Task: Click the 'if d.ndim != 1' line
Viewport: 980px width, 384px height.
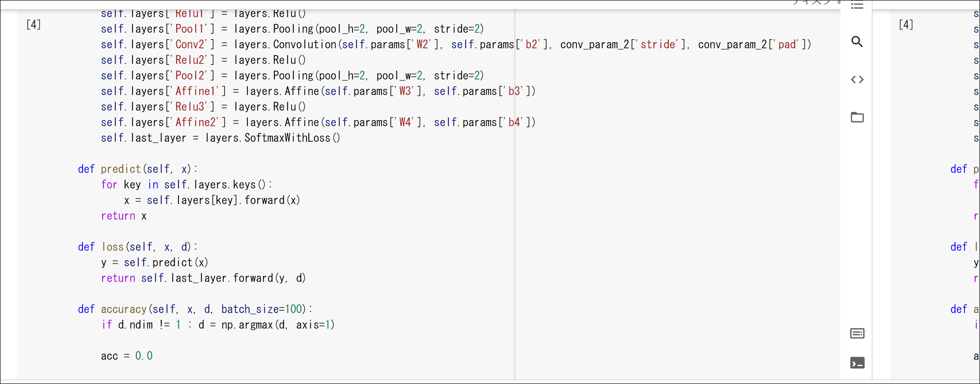Action: (218, 325)
